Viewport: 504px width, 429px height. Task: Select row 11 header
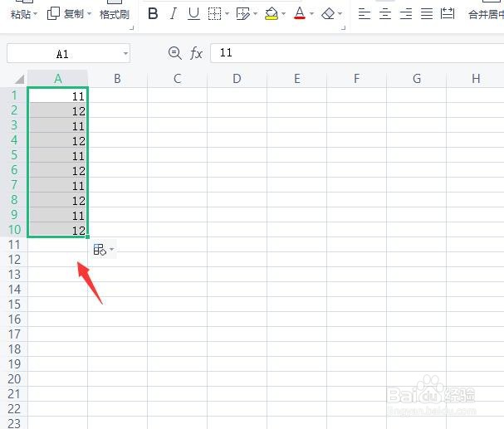pyautogui.click(x=14, y=245)
